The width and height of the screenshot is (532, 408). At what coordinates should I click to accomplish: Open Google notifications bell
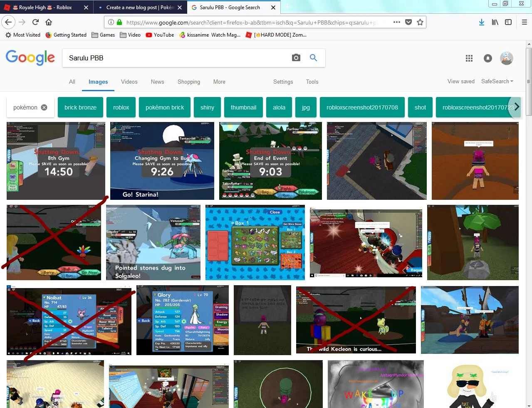point(487,58)
